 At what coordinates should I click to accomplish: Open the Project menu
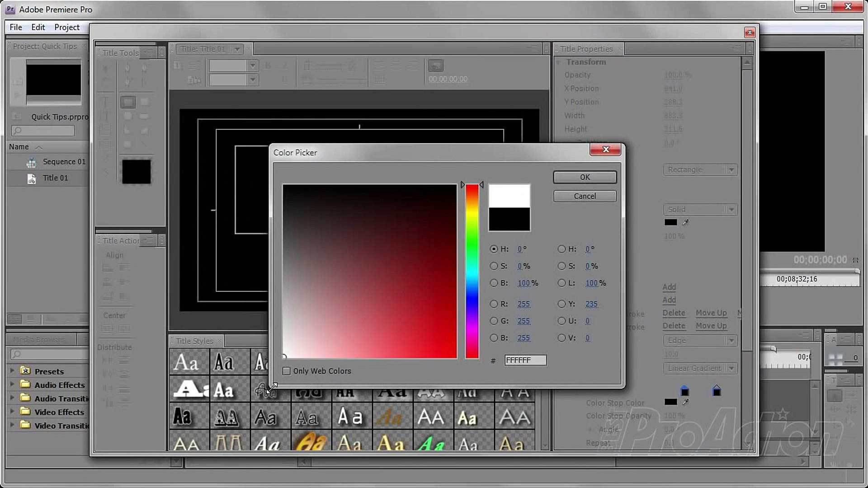67,27
